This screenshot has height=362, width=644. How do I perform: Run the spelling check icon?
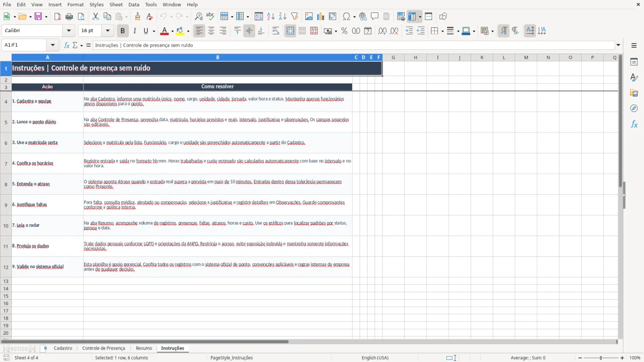[210, 17]
